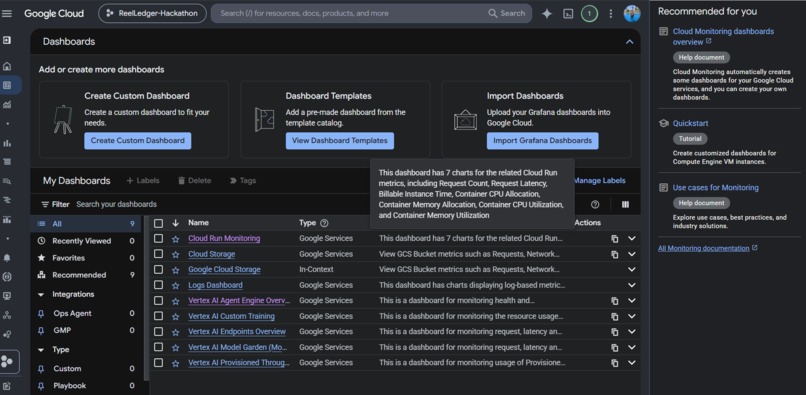Open the ReelLedger-Hackathon project selector

point(152,14)
